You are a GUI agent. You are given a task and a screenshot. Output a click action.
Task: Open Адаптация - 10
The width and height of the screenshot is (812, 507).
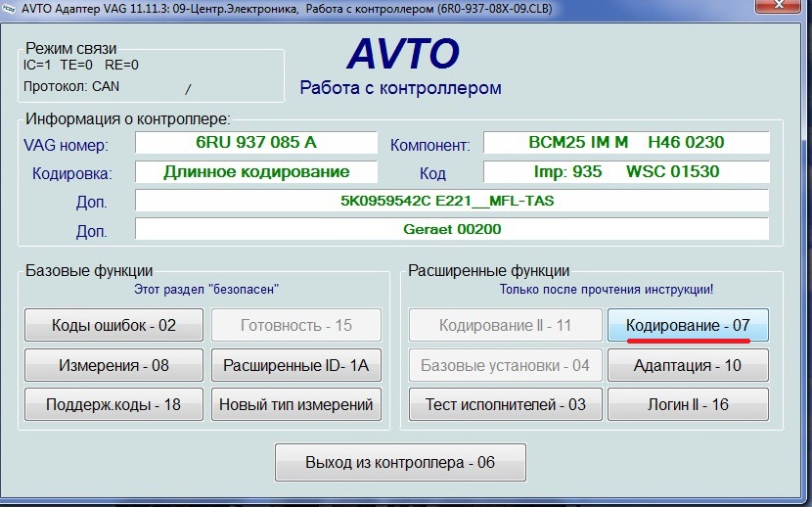coord(688,365)
